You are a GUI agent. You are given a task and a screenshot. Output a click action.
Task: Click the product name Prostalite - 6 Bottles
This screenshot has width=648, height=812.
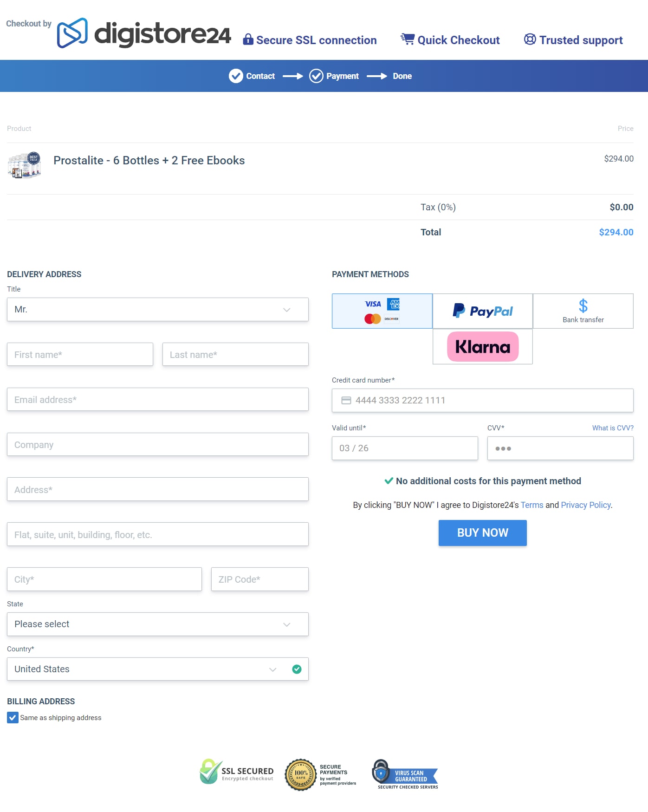coord(149,160)
